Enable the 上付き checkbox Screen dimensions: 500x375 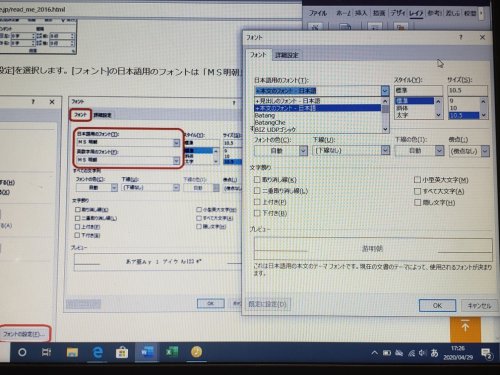pos(257,202)
